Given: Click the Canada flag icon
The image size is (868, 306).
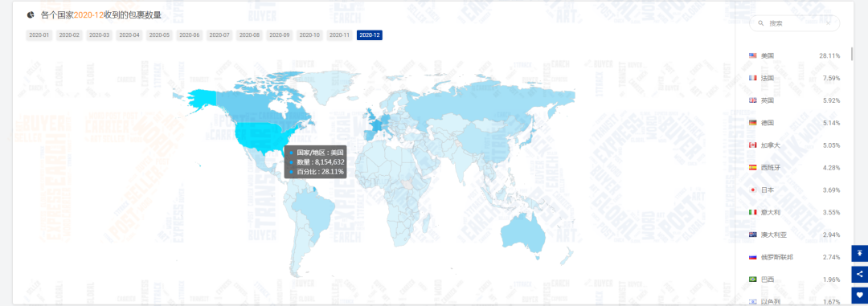Looking at the screenshot, I should pyautogui.click(x=752, y=145).
